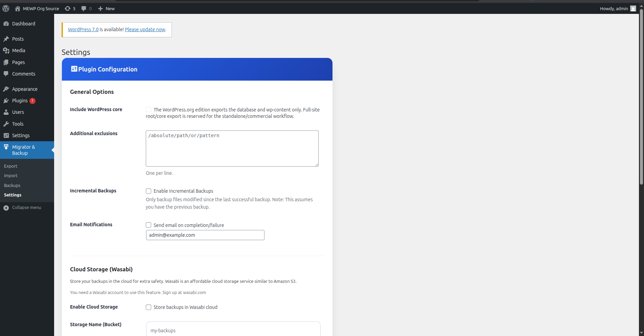
Task: Click into the Additional exclusions textarea
Action: [x=232, y=148]
